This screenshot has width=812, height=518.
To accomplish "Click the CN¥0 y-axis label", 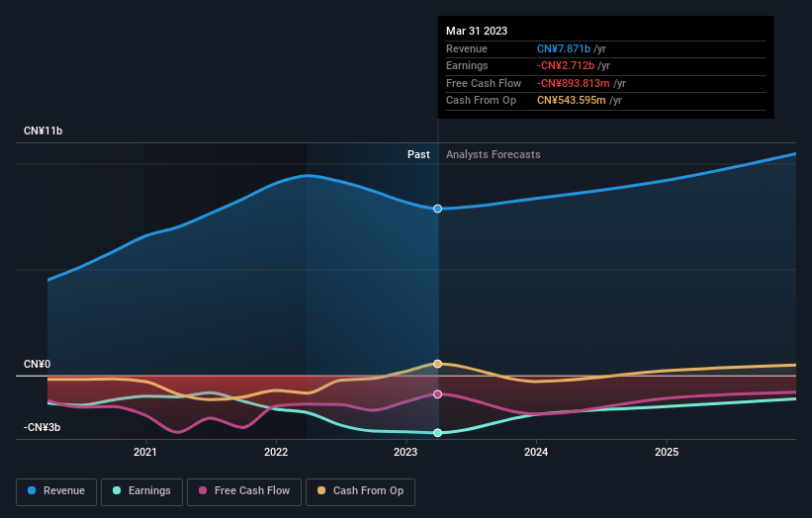I will 38,365.
